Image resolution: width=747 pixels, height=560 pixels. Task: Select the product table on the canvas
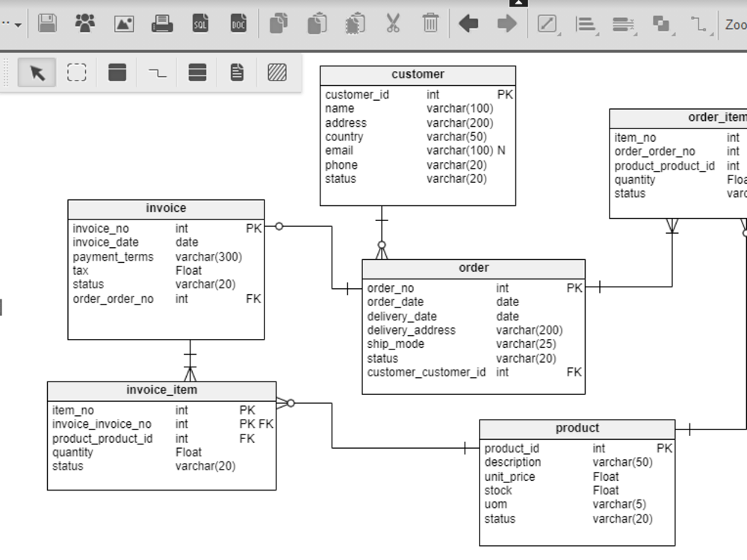pyautogui.click(x=577, y=428)
